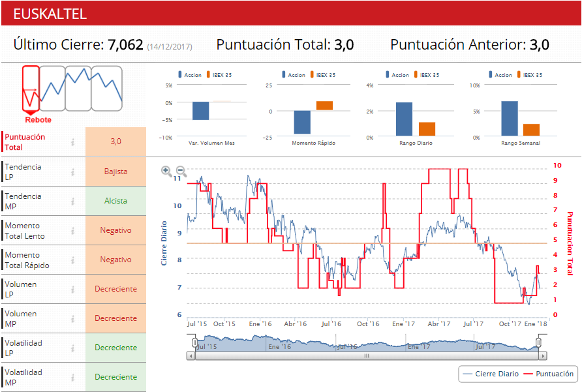Click the navigator scrollbar center grip
This screenshot has height=392, width=582.
tap(366, 356)
